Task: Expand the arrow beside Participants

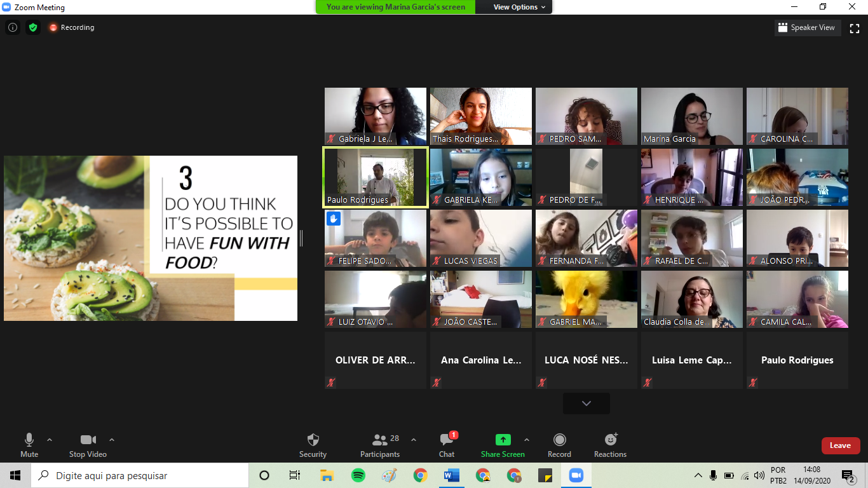Action: pyautogui.click(x=414, y=440)
